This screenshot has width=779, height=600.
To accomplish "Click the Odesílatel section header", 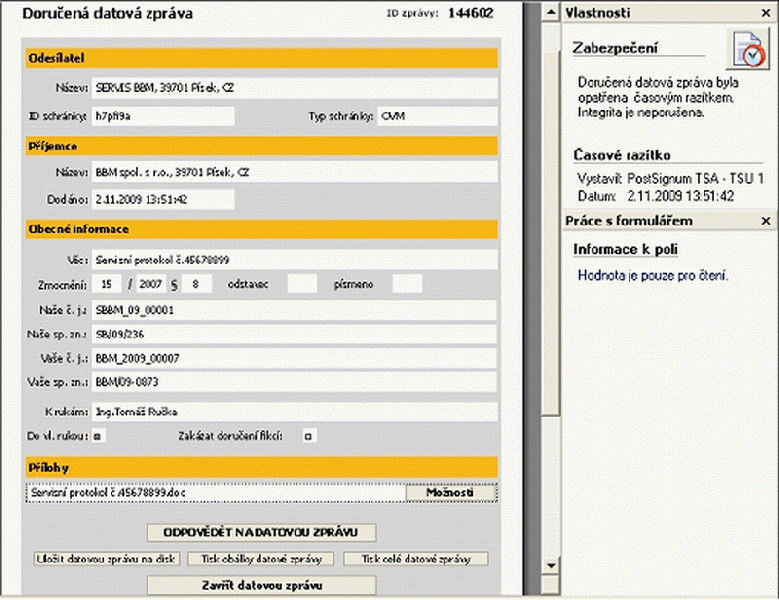I will [x=262, y=58].
